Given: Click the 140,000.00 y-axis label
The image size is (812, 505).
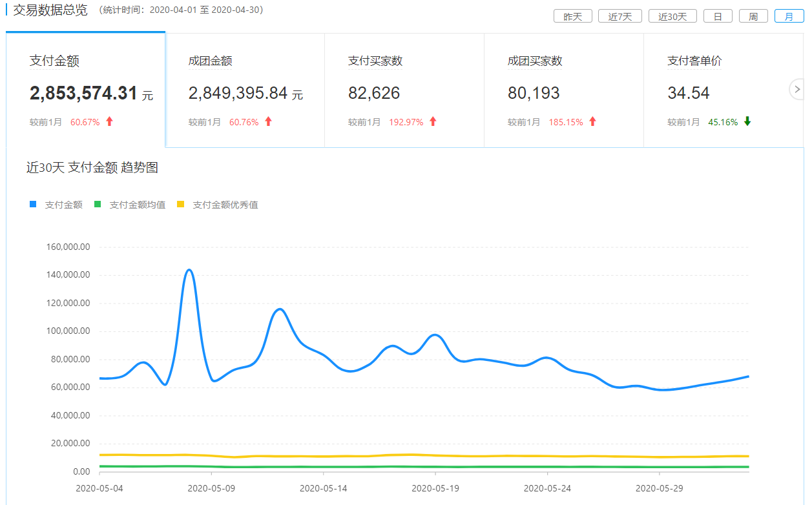Looking at the screenshot, I should click(x=68, y=275).
